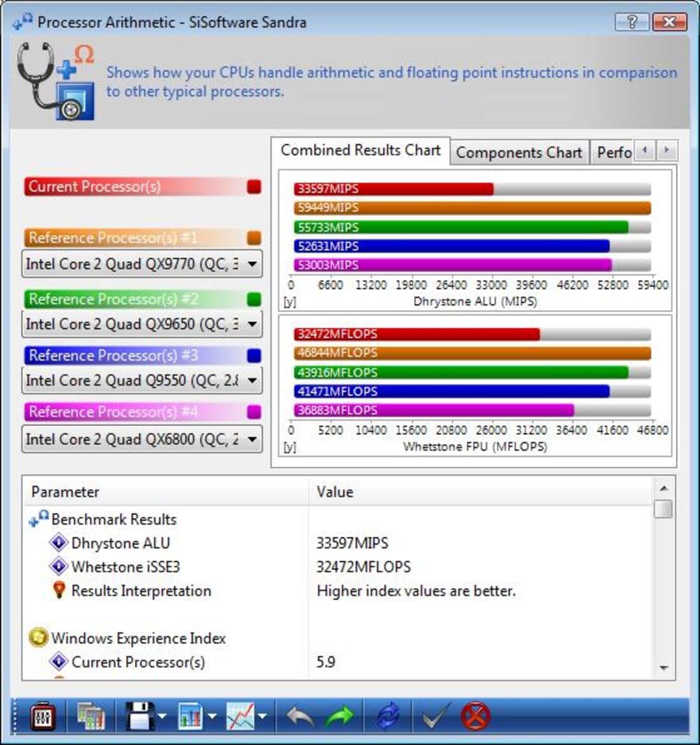Select the Dhrystone ALU row

coord(338,543)
